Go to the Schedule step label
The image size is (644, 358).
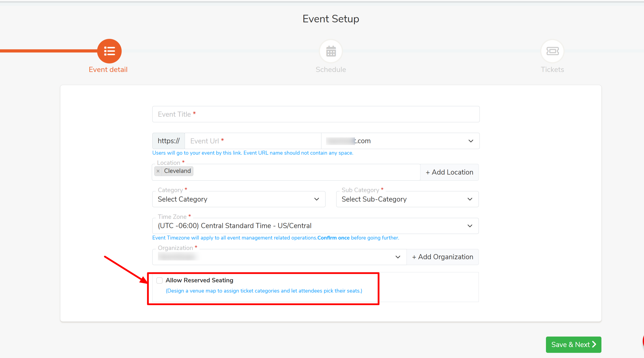click(x=331, y=70)
